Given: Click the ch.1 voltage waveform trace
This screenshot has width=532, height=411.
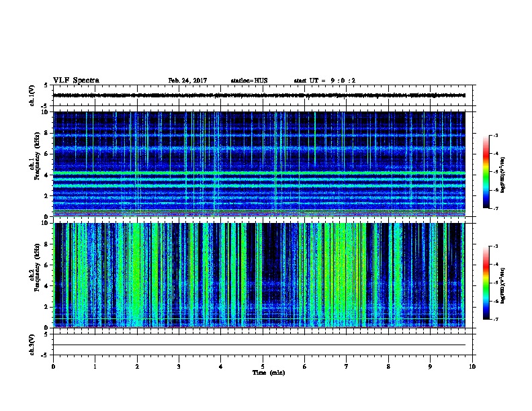Looking at the screenshot, I should [259, 95].
